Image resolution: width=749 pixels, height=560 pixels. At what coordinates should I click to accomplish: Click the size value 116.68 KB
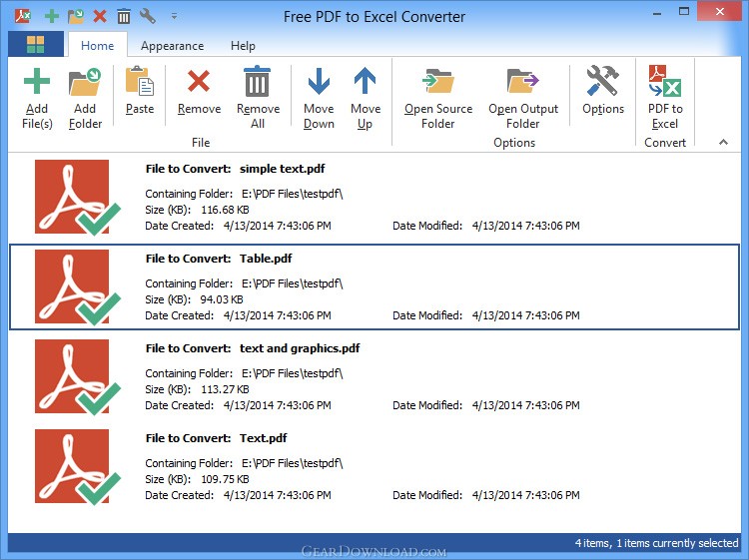coord(225,210)
